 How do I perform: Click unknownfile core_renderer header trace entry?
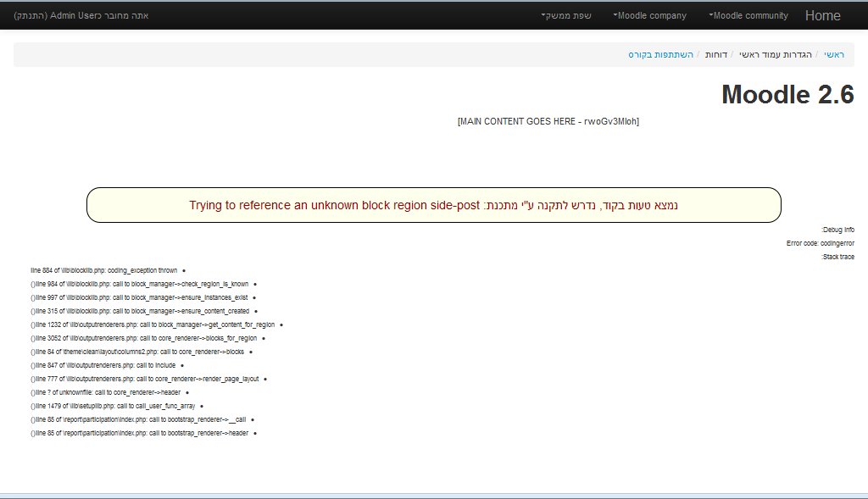(x=106, y=392)
